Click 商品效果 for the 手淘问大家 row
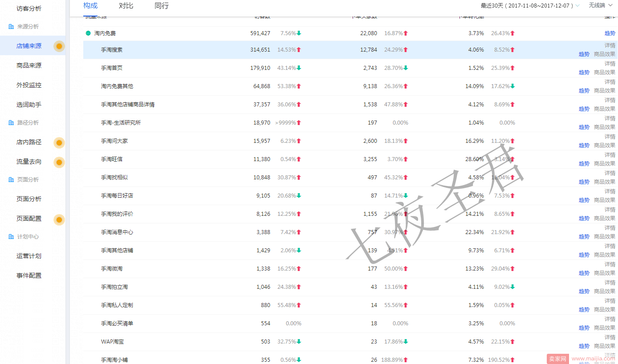Viewport: 618px width, 364px height. coord(605,146)
